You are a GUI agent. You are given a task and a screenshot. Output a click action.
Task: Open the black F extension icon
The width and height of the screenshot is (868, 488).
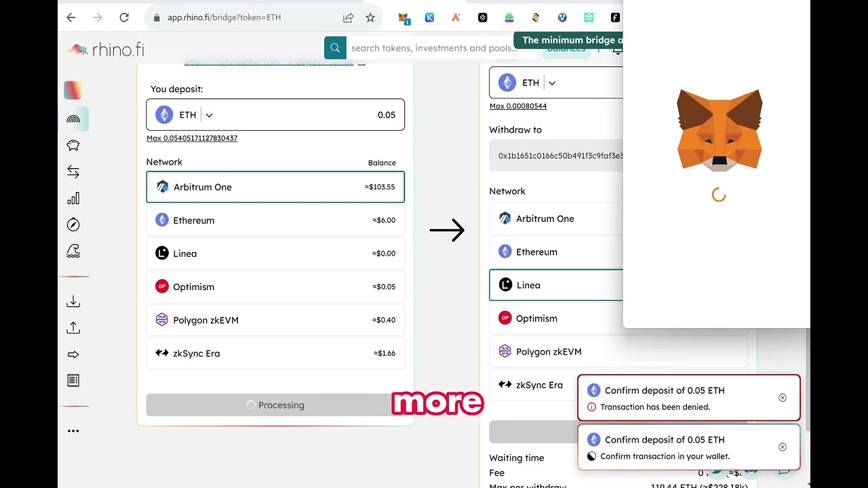[x=615, y=18]
